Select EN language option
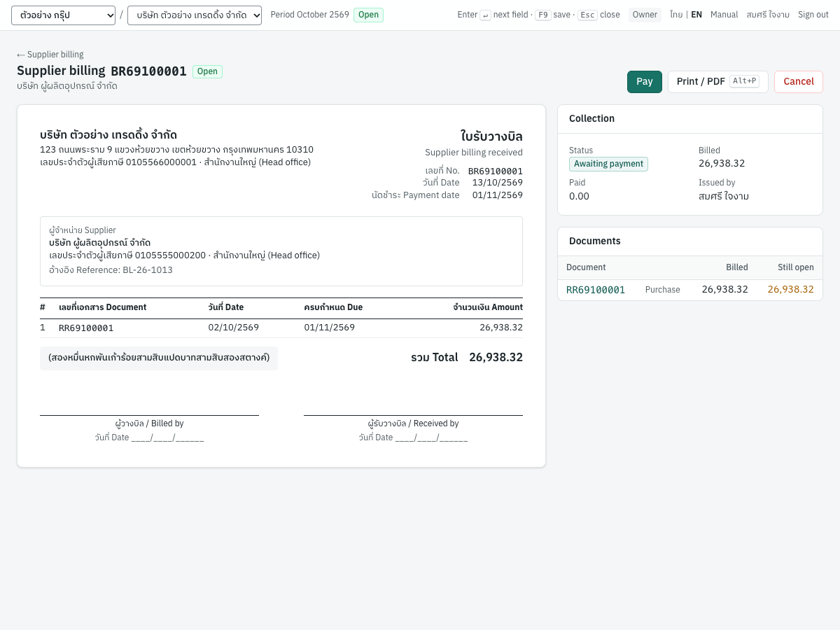This screenshot has width=840, height=630. pos(696,15)
